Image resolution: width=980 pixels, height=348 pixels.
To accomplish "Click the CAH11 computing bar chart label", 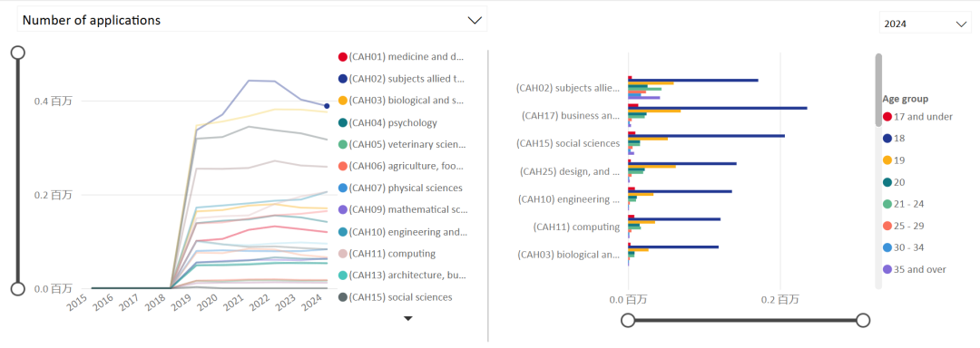I will pyautogui.click(x=576, y=227).
